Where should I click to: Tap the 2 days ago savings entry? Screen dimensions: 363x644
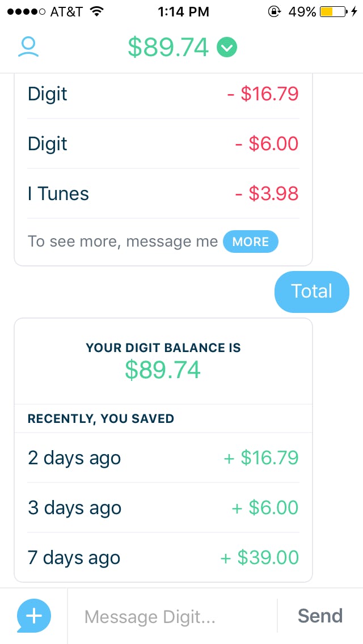pos(163,458)
